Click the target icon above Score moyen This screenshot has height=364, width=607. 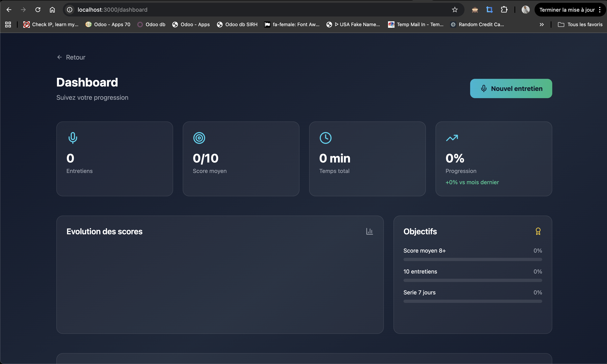pyautogui.click(x=199, y=138)
